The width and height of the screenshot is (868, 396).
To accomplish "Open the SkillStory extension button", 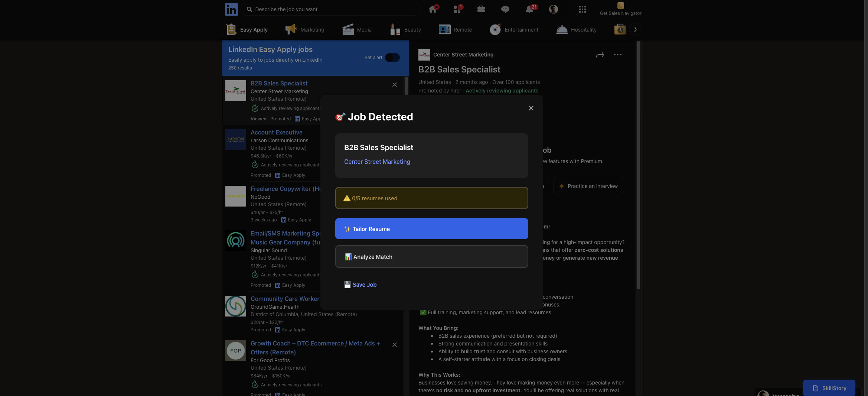I will click(829, 388).
